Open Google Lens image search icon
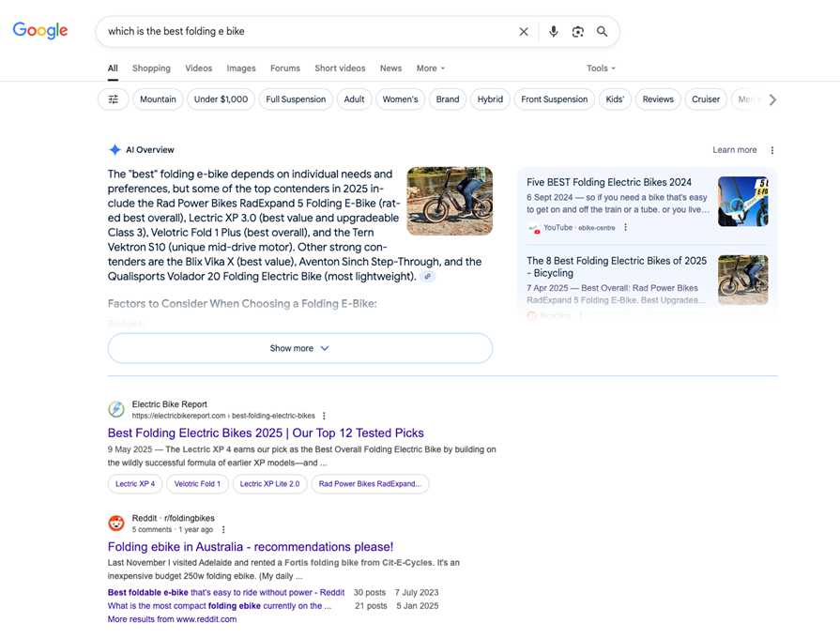Screen dimensions: 840x638 tap(577, 32)
